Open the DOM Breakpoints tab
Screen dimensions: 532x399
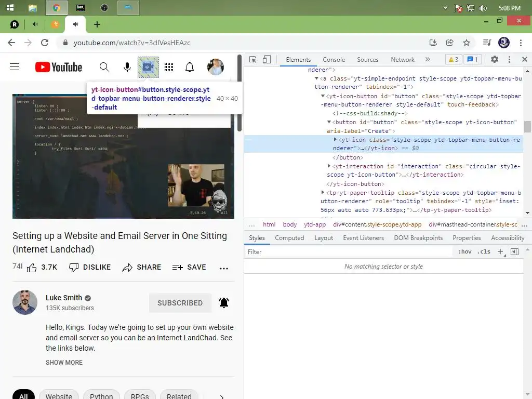point(418,238)
